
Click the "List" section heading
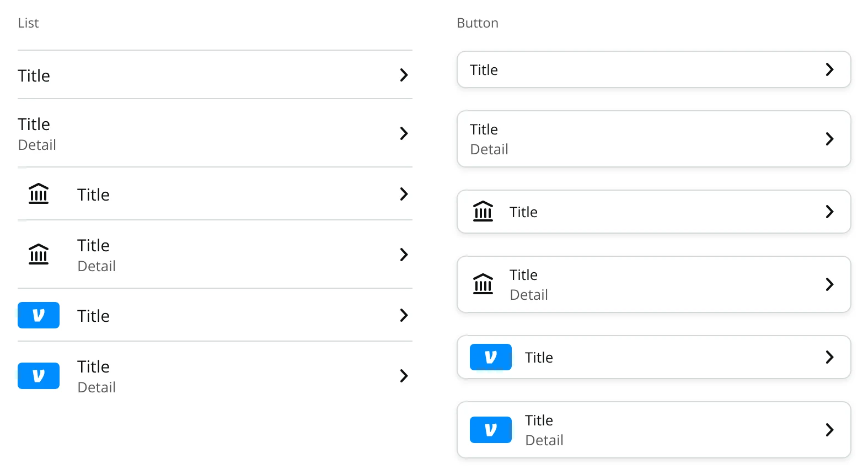pos(28,23)
